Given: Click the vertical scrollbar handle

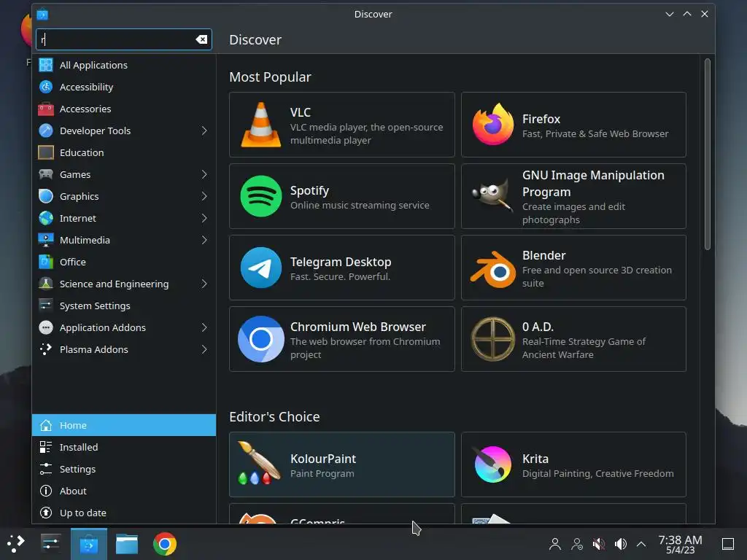Looking at the screenshot, I should click(x=708, y=154).
